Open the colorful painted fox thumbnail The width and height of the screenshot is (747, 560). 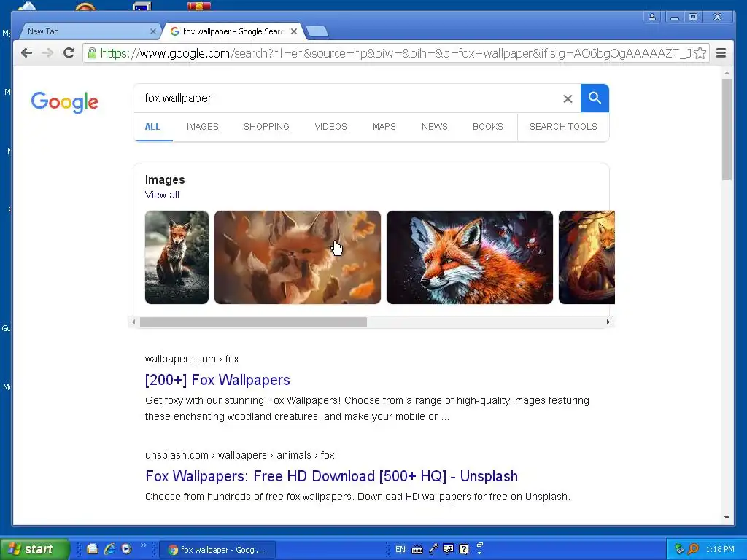(469, 257)
